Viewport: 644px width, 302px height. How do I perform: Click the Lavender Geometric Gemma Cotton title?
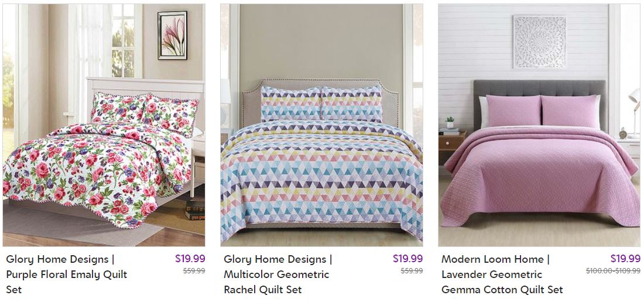(502, 274)
